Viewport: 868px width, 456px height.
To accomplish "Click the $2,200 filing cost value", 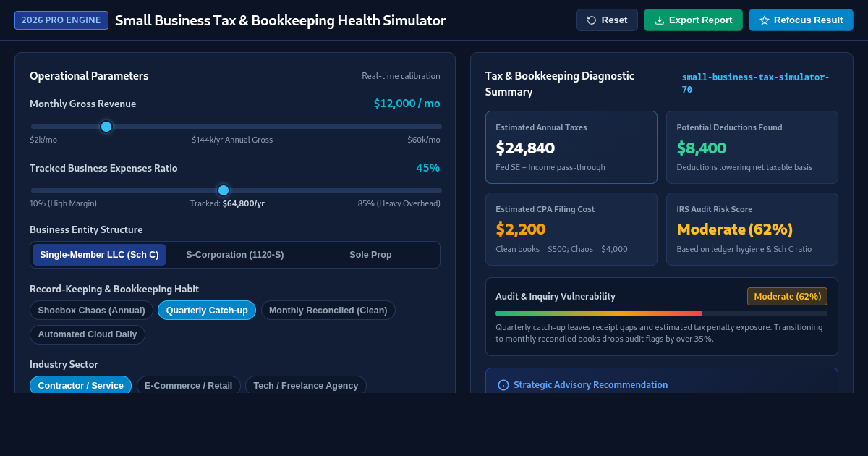I will [521, 229].
